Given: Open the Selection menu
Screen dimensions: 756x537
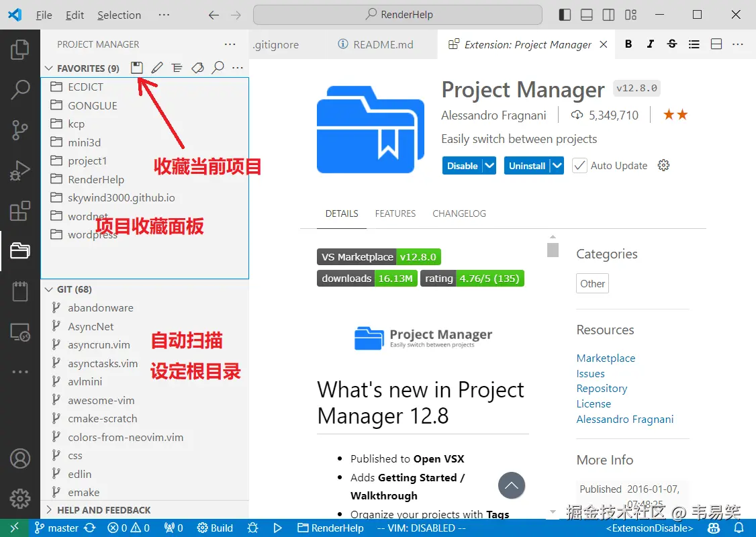Looking at the screenshot, I should point(119,15).
